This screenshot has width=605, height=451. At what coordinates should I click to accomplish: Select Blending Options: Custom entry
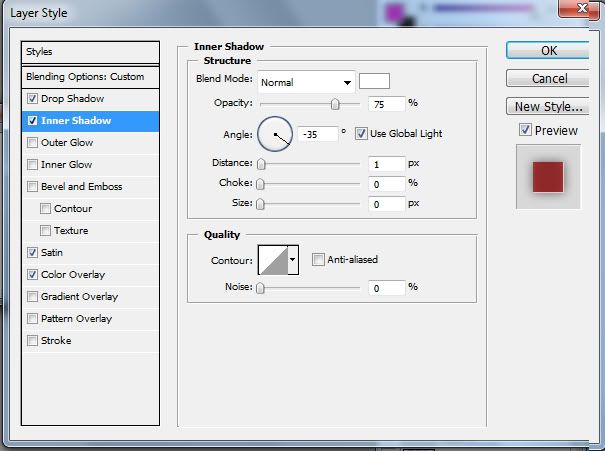(91, 77)
